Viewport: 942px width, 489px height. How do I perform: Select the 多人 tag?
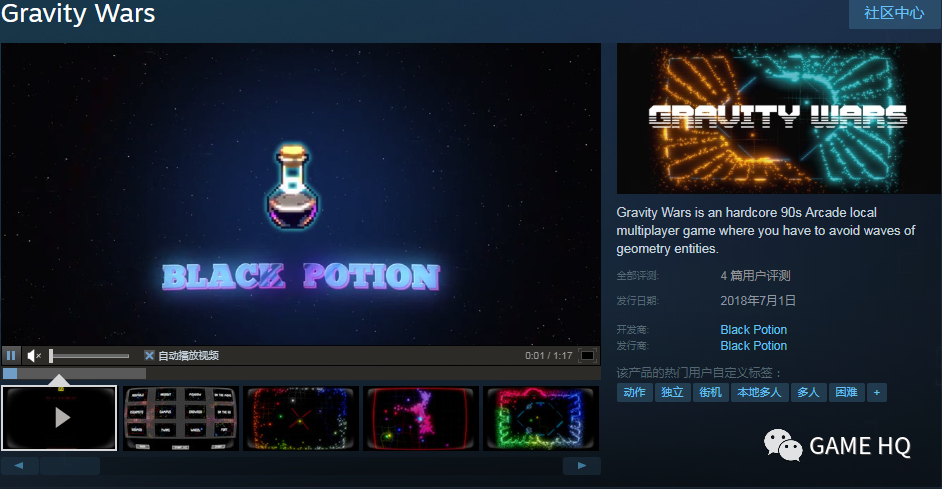pyautogui.click(x=809, y=392)
